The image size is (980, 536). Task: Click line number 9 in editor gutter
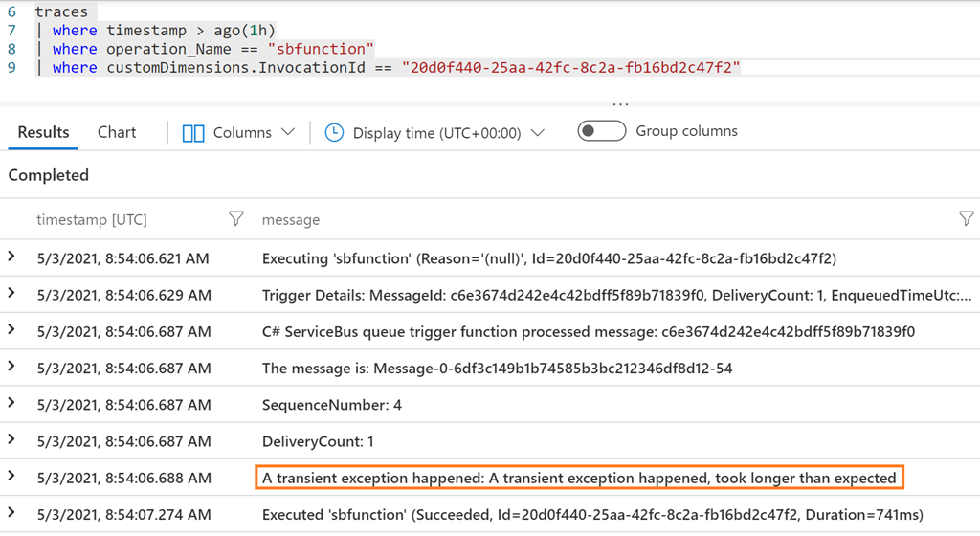[11, 67]
